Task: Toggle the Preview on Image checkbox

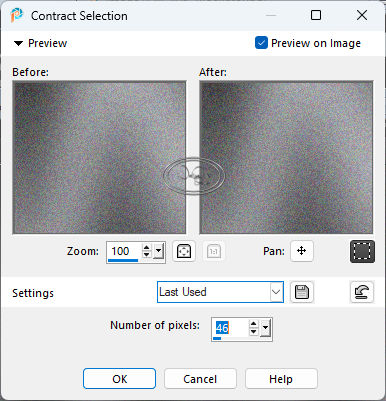Action: pos(261,43)
